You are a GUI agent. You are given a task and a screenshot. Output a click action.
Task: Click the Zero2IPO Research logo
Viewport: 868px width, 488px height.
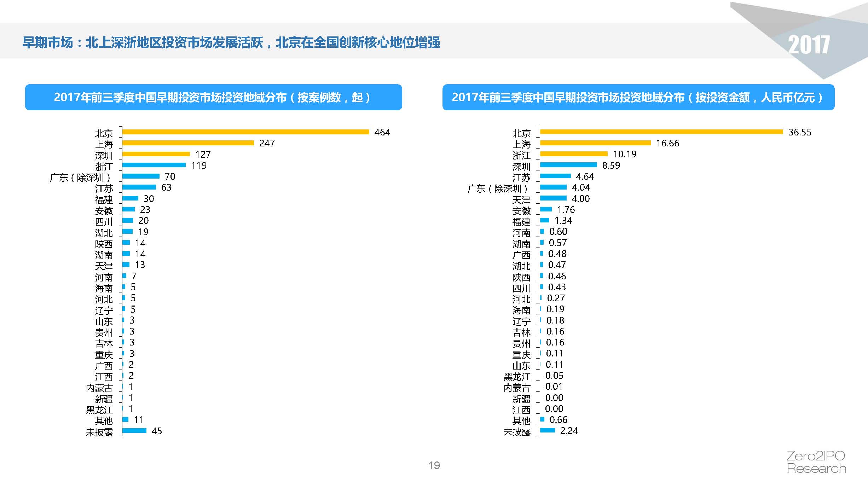click(x=816, y=462)
